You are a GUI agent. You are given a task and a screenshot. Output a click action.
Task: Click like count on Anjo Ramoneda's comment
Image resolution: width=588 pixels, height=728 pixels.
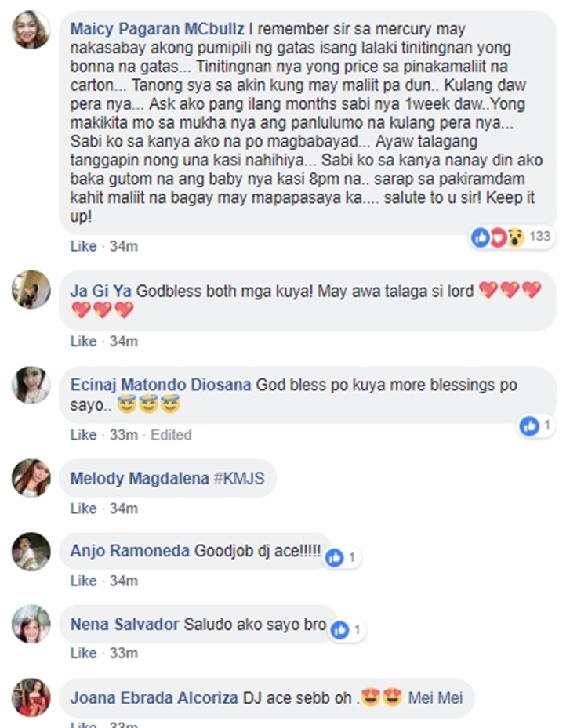[x=351, y=557]
